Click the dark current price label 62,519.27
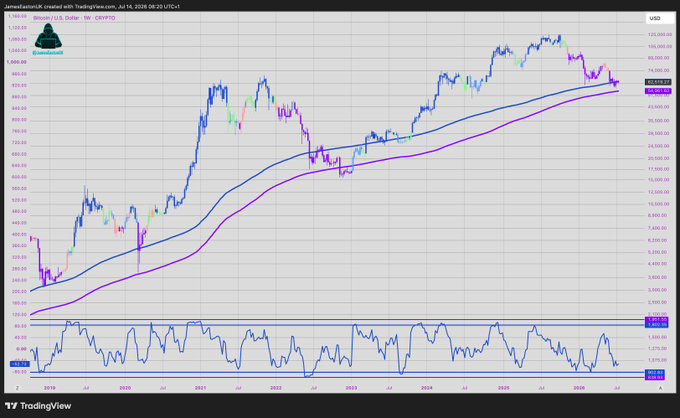680x418 pixels. [x=658, y=82]
